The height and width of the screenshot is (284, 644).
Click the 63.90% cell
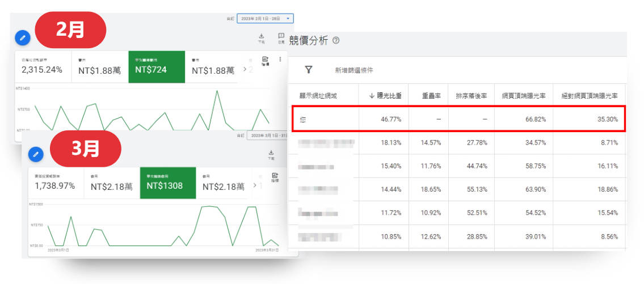536,189
